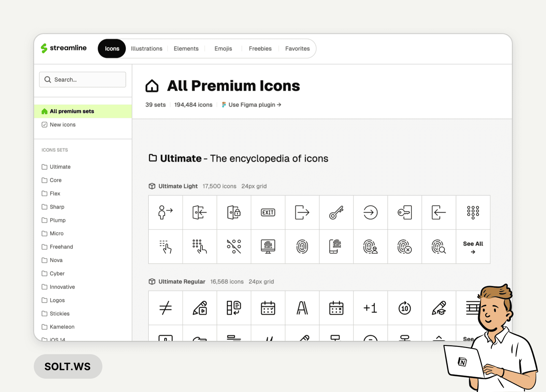
Task: Select the door login arrow icon
Action: 200,212
